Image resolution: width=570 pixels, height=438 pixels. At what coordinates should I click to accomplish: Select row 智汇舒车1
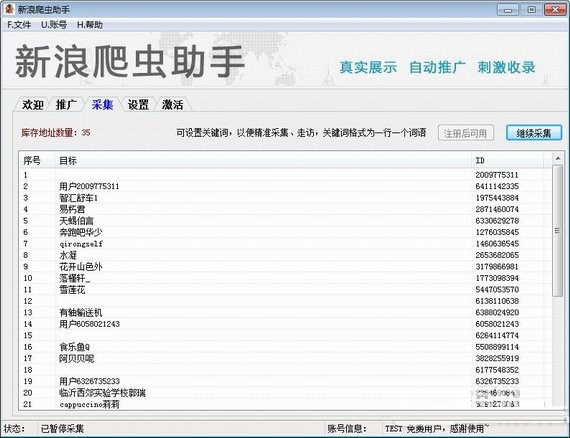[285, 198]
